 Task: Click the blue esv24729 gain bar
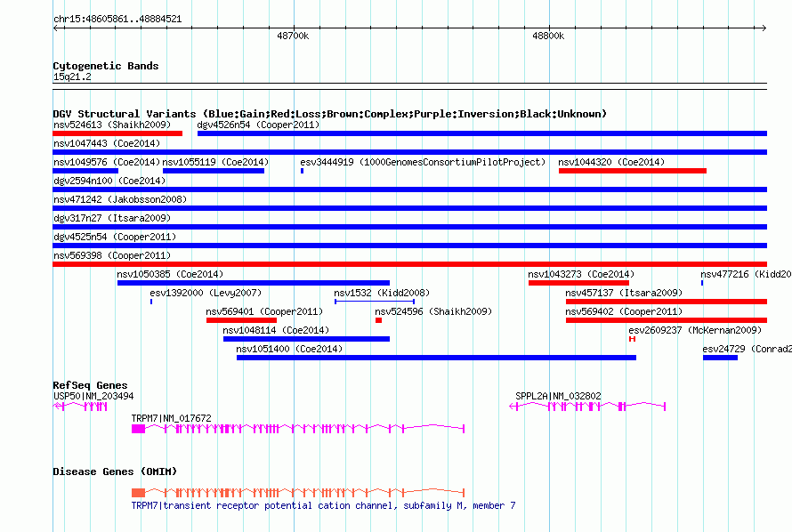720,358
